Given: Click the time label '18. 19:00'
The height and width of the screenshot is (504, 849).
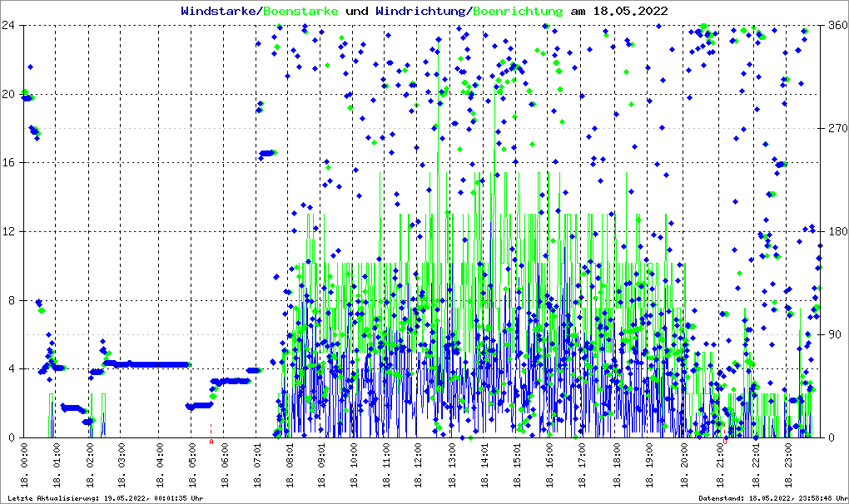Looking at the screenshot, I should click(x=648, y=465).
